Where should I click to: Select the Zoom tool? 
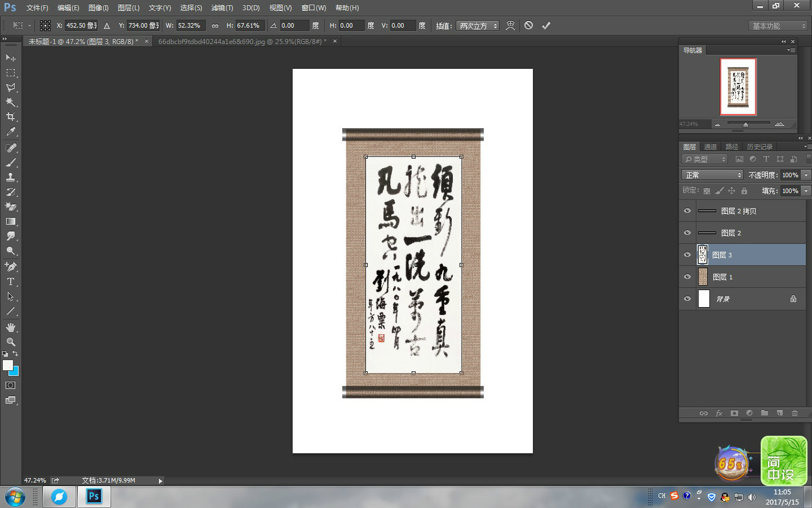click(11, 342)
